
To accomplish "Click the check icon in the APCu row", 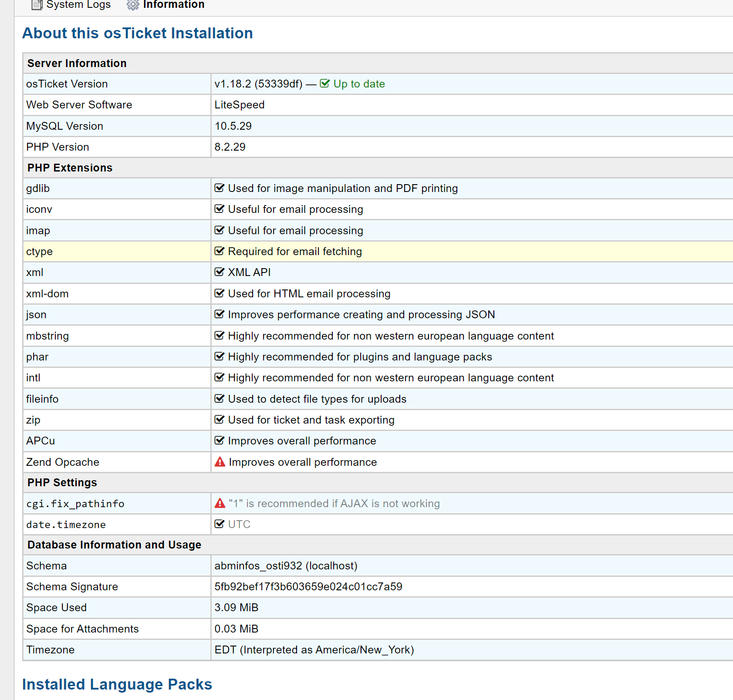I will [x=220, y=441].
